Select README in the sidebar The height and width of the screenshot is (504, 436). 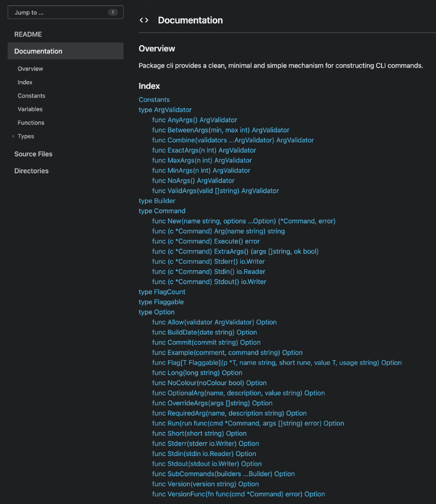pyautogui.click(x=28, y=34)
